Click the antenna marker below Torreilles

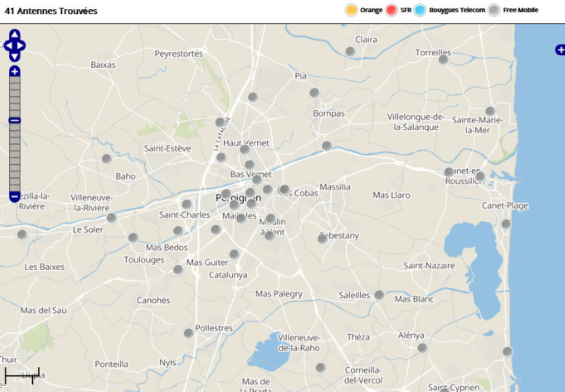coord(444,59)
